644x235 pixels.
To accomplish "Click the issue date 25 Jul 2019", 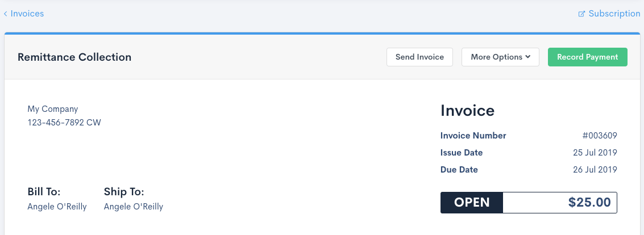I will [x=595, y=153].
